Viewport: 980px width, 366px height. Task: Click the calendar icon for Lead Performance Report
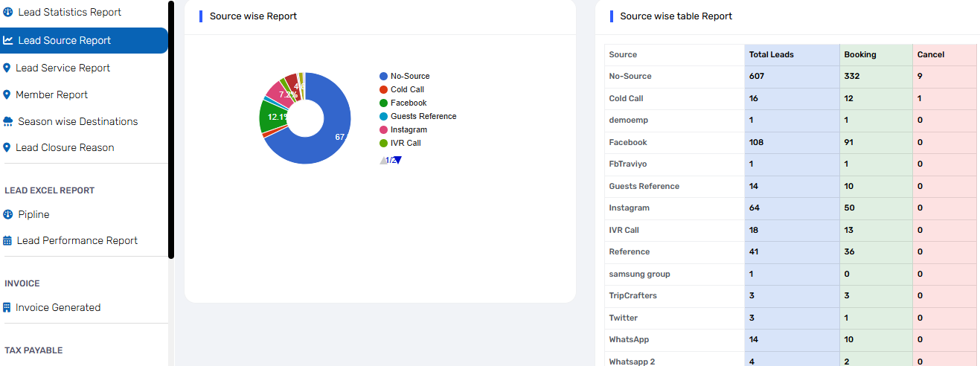(7, 240)
